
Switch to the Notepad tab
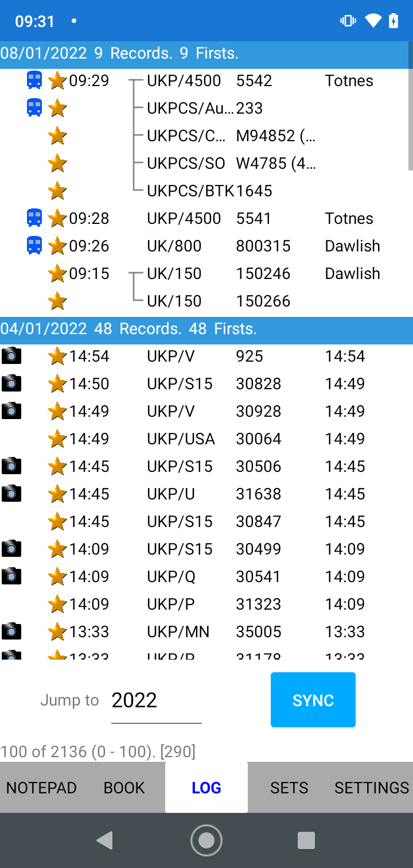point(41,788)
